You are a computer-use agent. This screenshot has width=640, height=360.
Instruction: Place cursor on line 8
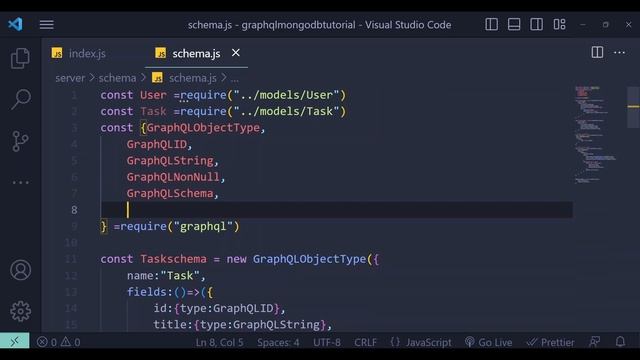[x=336, y=210]
